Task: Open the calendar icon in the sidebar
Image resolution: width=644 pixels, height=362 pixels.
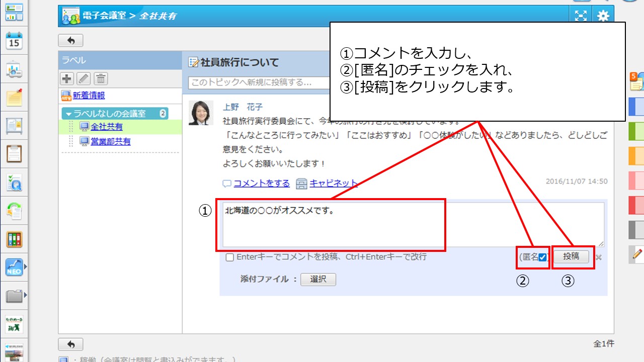Action: (x=14, y=40)
